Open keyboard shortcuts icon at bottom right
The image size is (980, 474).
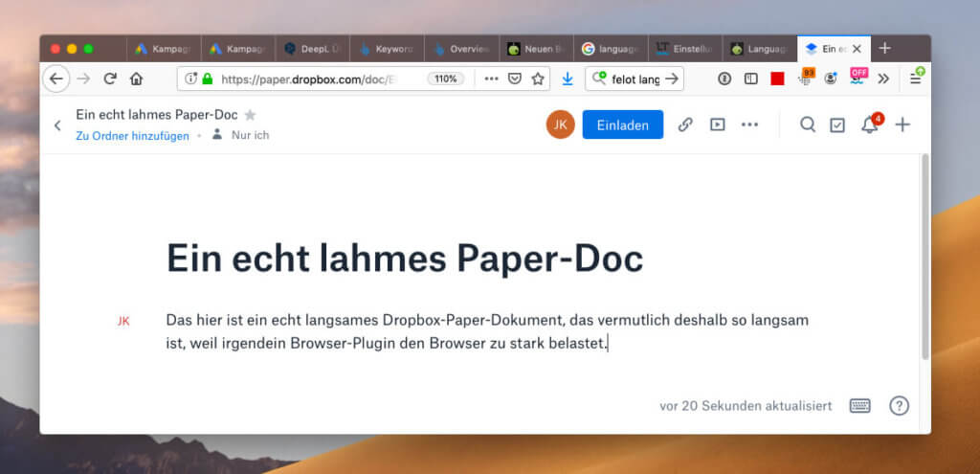[859, 405]
